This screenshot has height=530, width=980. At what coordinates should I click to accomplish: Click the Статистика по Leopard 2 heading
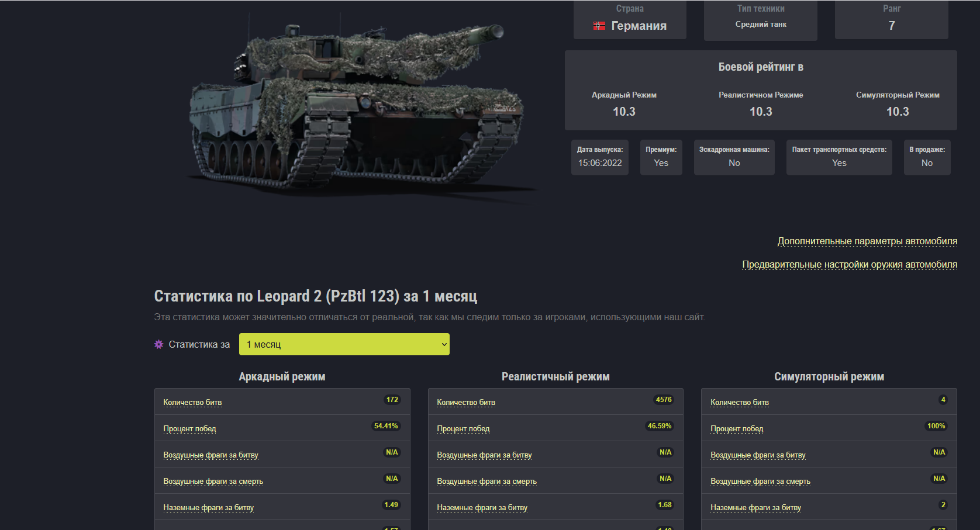click(x=316, y=296)
